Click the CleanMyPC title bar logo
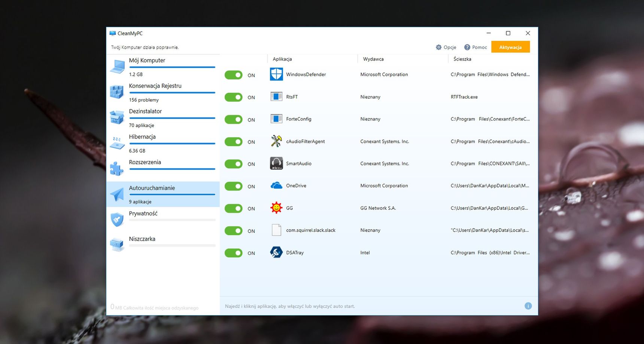 113,33
